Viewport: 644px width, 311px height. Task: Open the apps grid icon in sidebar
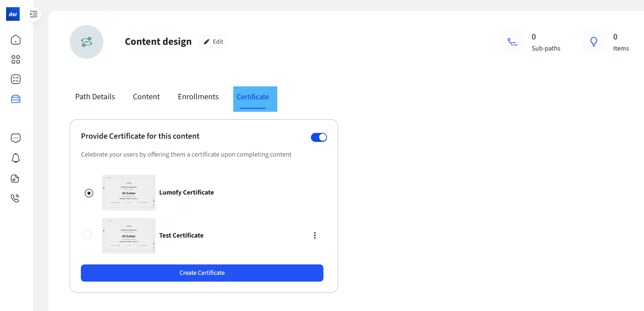pyautogui.click(x=16, y=59)
